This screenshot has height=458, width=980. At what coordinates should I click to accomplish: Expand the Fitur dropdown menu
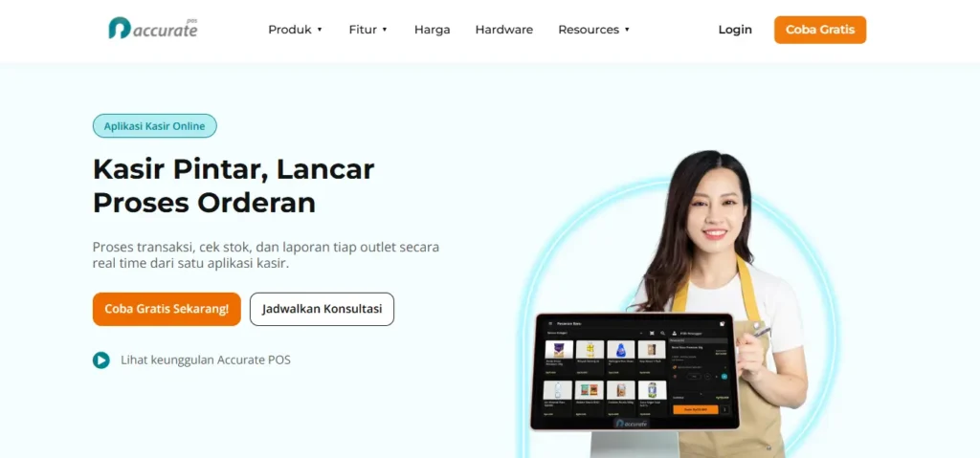point(368,30)
